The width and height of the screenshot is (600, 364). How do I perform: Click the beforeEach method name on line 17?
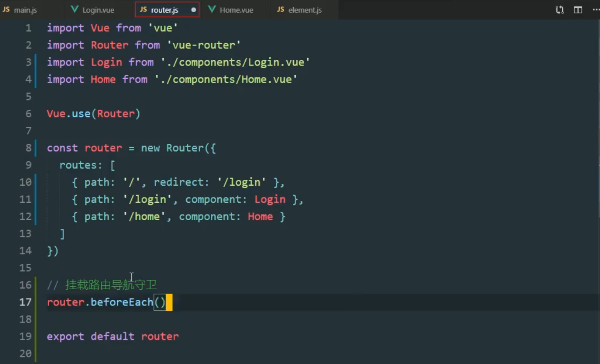(122, 302)
